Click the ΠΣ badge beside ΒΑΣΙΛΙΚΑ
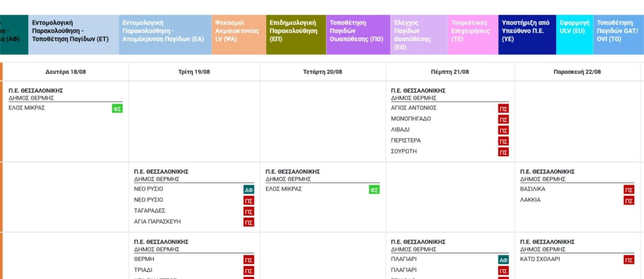 629,190
